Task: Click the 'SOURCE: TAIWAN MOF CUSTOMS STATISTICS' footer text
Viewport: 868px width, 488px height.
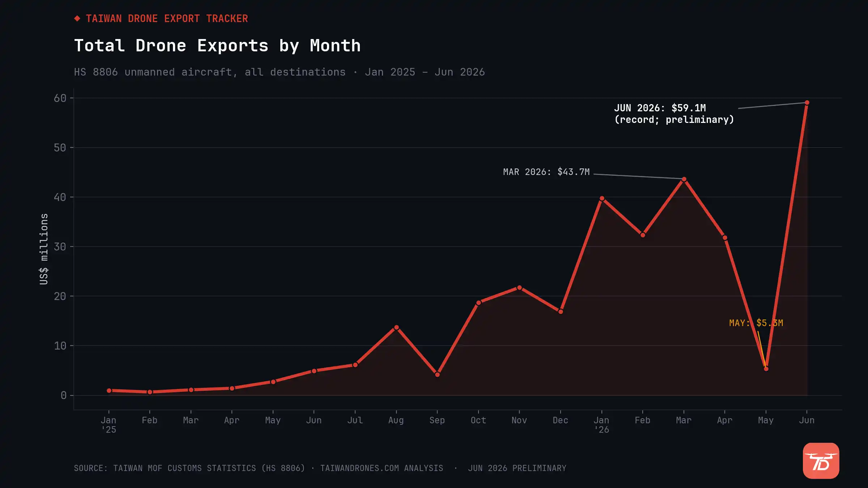Action: click(190, 468)
